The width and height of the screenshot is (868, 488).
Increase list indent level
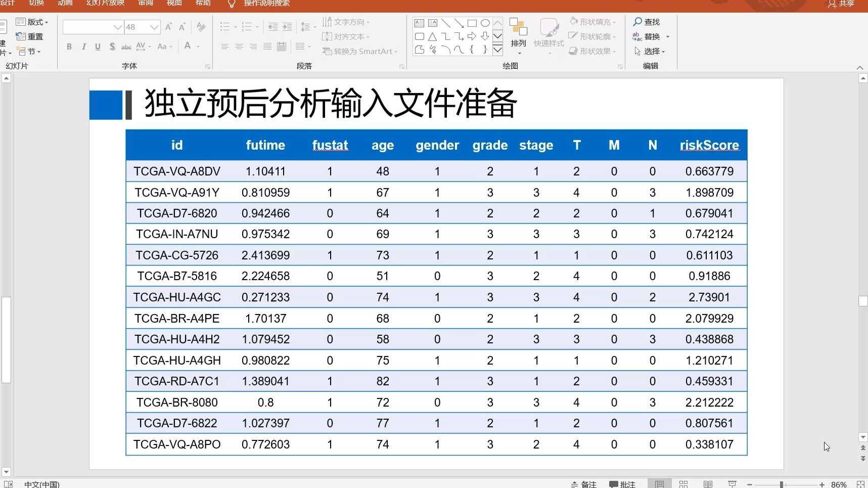[x=287, y=27]
